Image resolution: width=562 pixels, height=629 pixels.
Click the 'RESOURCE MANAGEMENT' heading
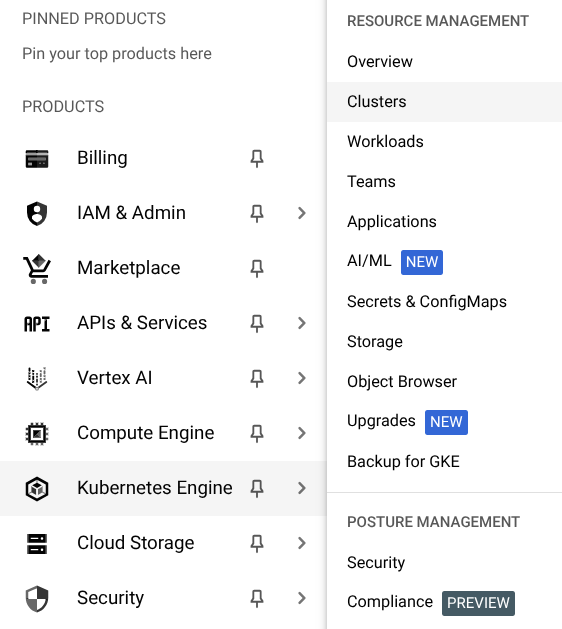tap(438, 21)
